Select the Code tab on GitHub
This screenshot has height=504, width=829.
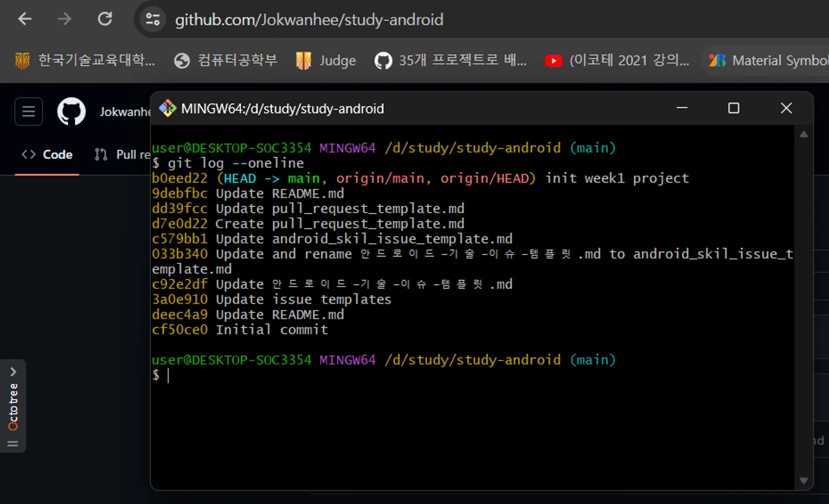[47, 154]
